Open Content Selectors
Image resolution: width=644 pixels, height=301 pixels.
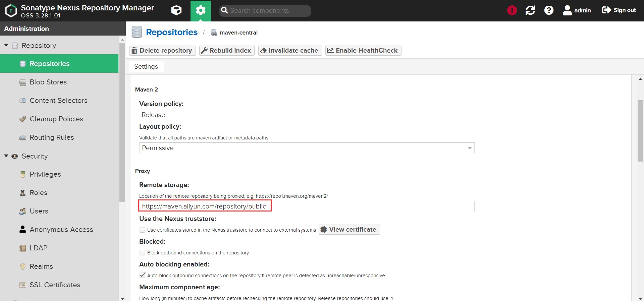[59, 101]
